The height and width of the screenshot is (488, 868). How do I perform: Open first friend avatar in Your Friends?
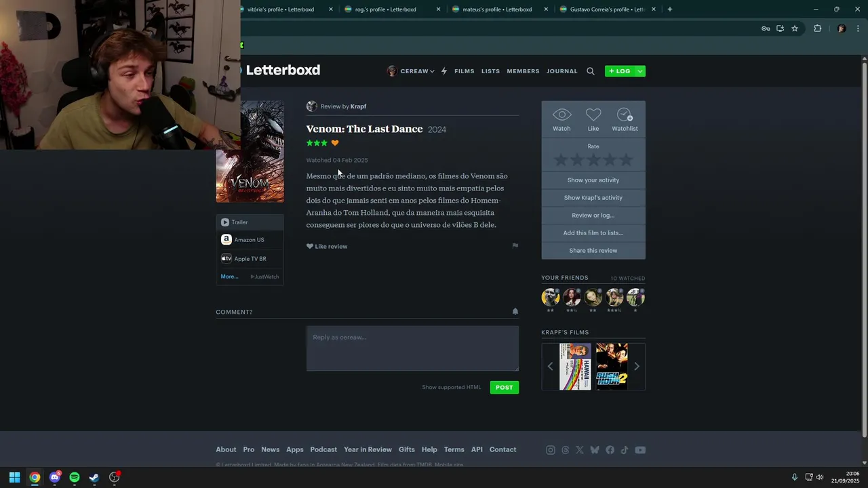(x=551, y=297)
